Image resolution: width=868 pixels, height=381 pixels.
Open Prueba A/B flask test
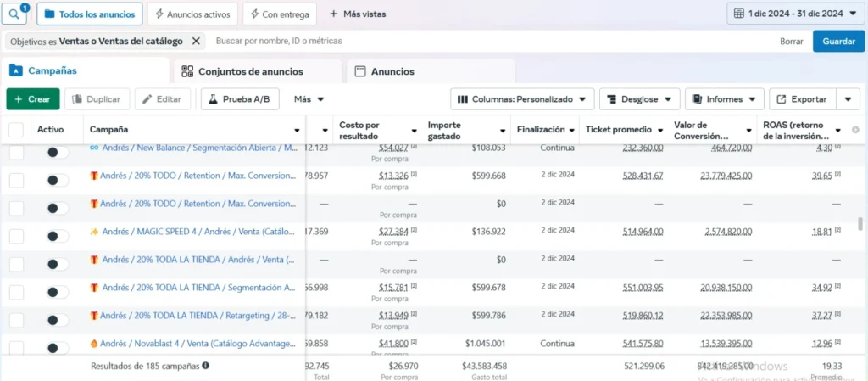point(240,99)
